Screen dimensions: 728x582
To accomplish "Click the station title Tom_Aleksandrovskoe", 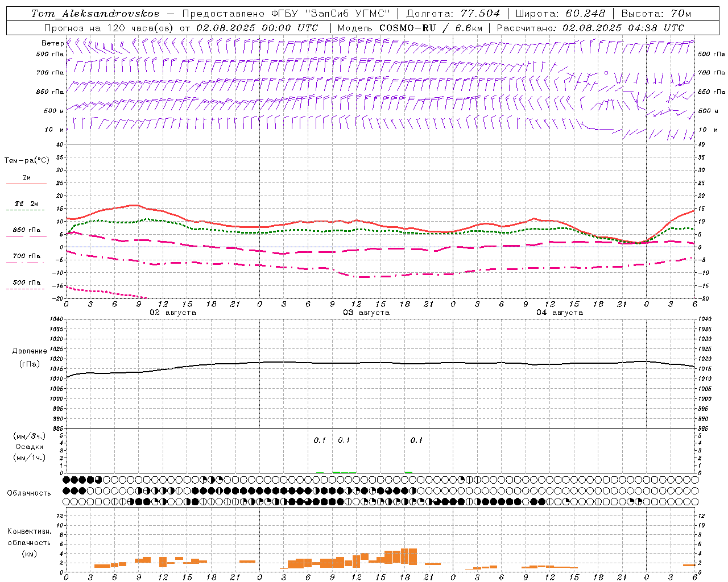I will [96, 14].
